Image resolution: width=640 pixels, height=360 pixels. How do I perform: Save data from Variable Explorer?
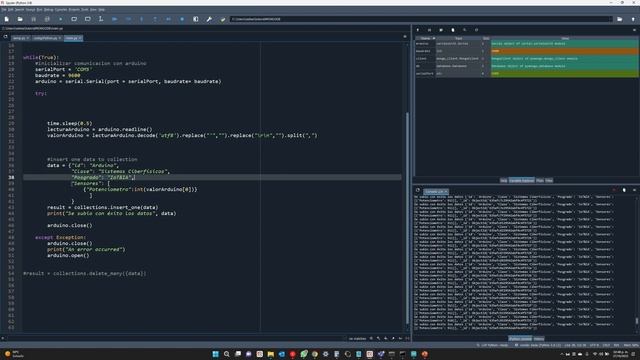tap(429, 30)
